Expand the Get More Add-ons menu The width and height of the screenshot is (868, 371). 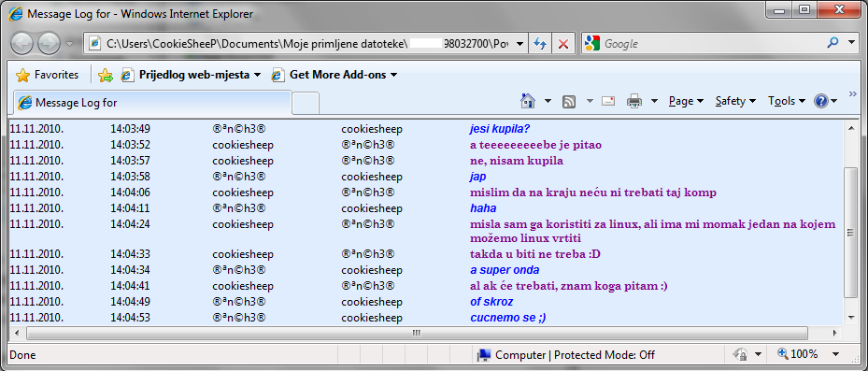click(334, 75)
